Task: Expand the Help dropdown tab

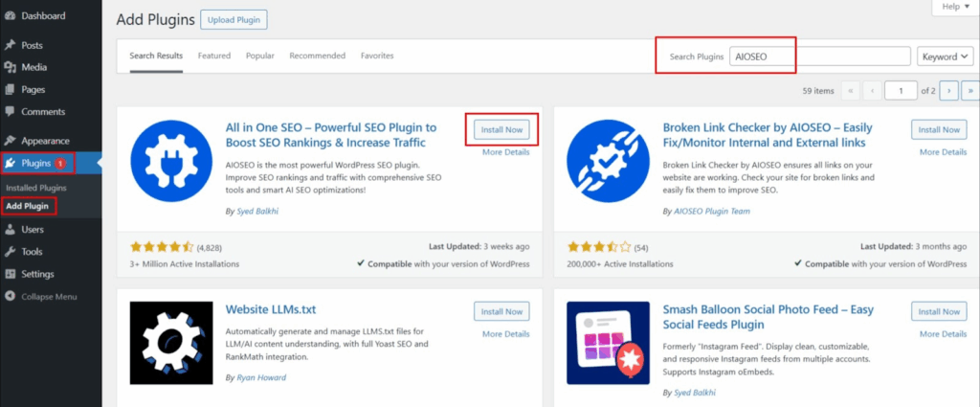Action: (956, 7)
